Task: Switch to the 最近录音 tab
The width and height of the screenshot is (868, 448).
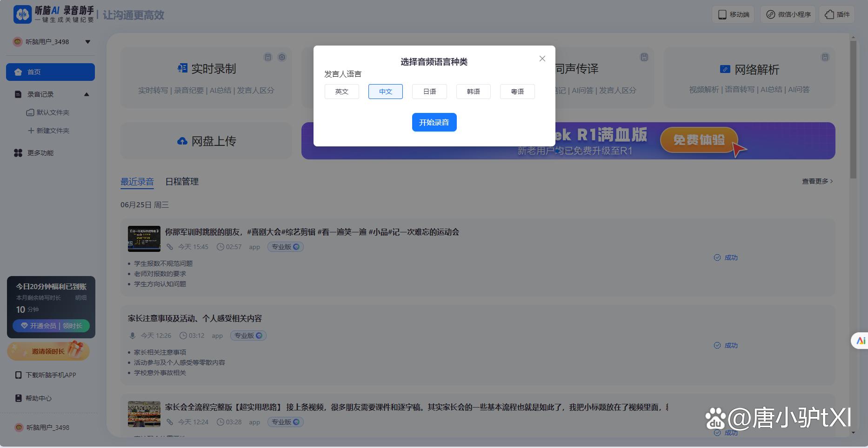Action: [137, 181]
